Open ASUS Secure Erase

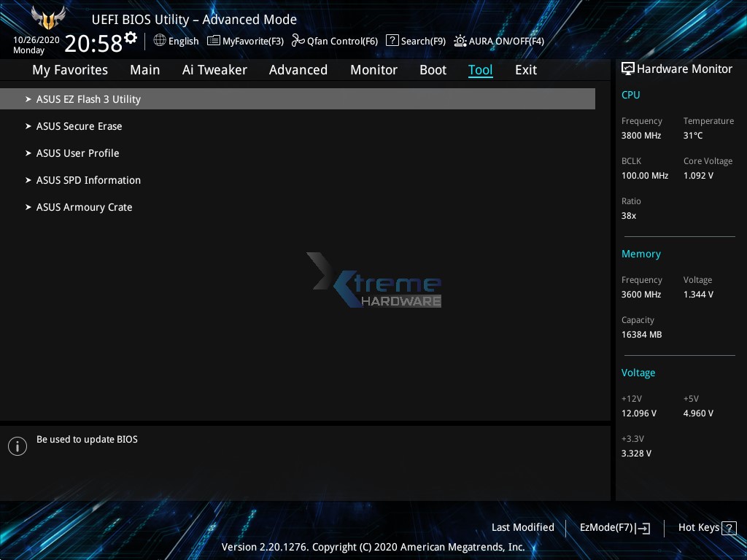[79, 126]
